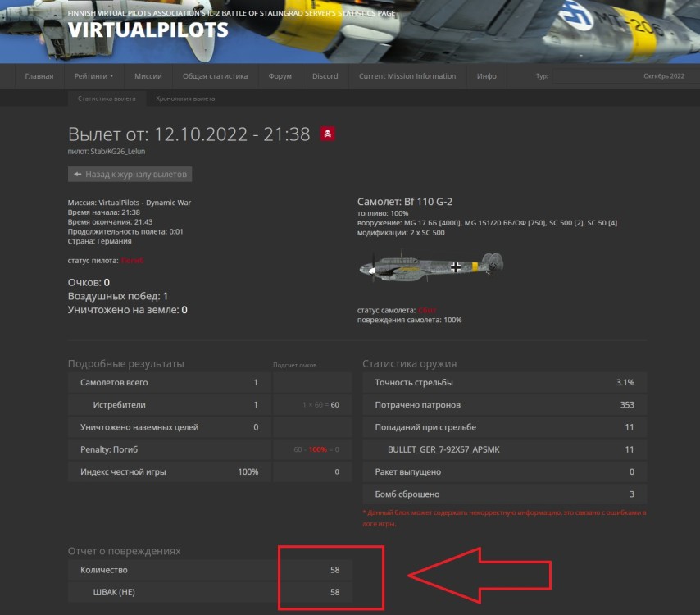Click the Ракет выпущено row
Screen dimensions: 700x615
[504, 471]
